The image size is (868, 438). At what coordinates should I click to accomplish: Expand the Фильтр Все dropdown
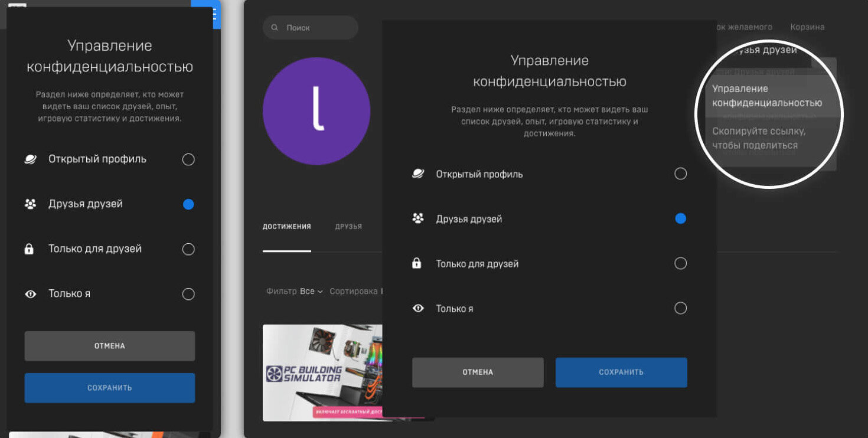tap(311, 292)
